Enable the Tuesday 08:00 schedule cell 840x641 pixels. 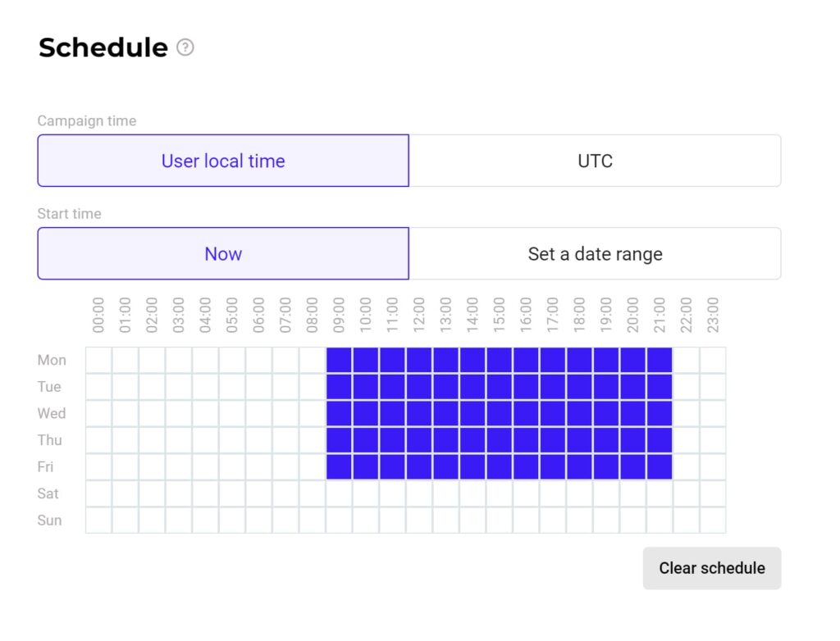pos(313,387)
